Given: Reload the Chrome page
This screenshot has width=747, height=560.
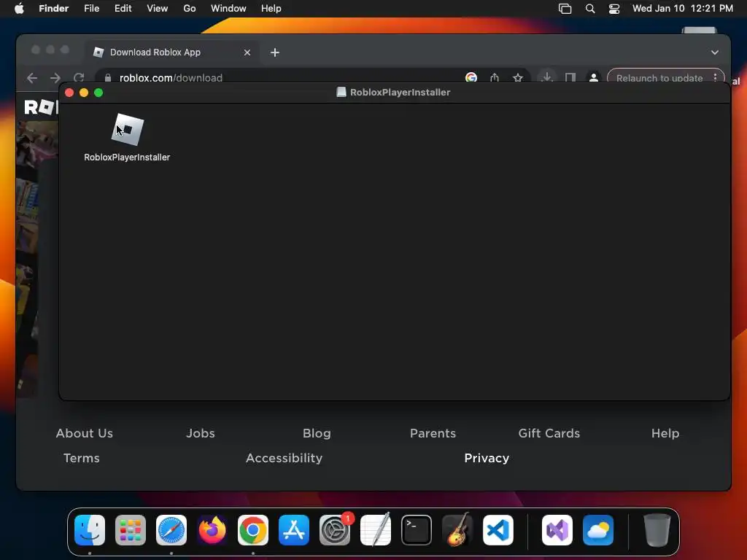Looking at the screenshot, I should pos(79,77).
